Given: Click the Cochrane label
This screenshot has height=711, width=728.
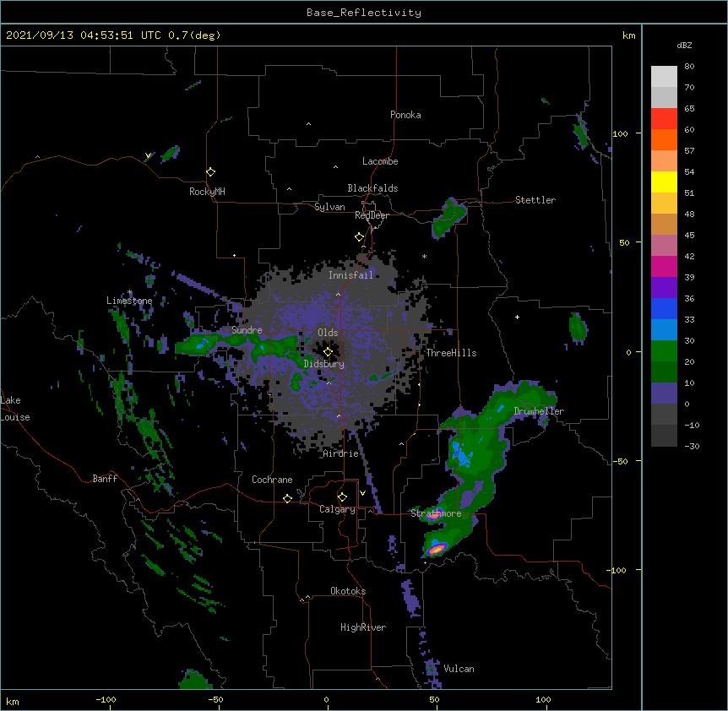Looking at the screenshot, I should pos(272,480).
